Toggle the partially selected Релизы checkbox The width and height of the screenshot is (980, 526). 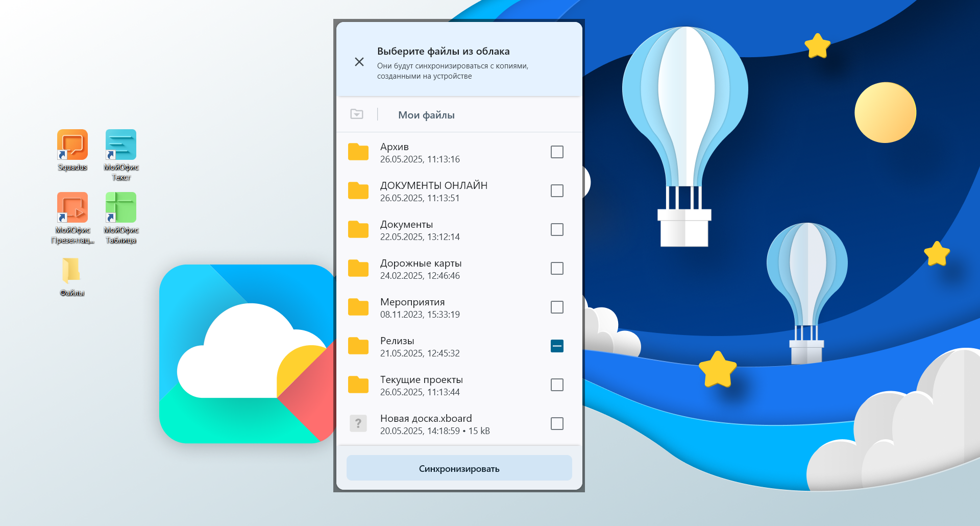pos(557,346)
